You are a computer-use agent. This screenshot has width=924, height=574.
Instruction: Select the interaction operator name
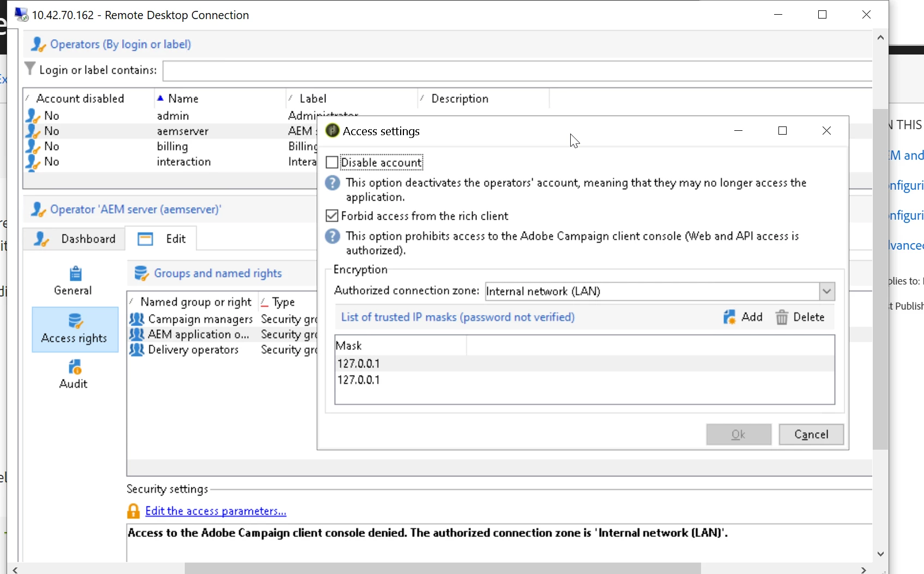[x=184, y=162]
